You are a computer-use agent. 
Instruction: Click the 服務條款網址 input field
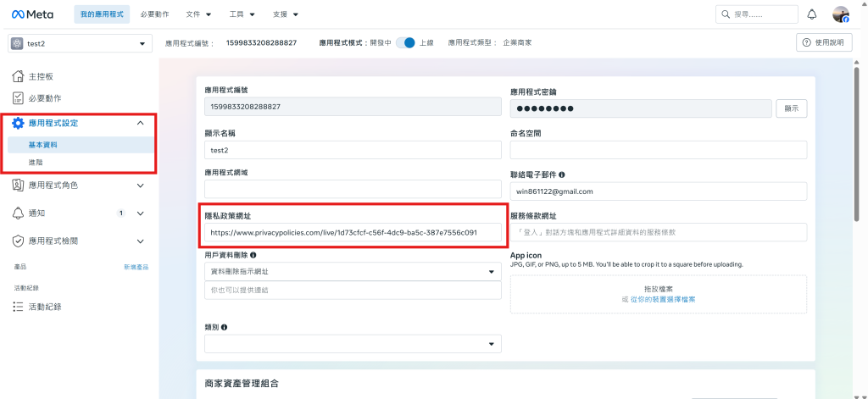click(x=658, y=232)
